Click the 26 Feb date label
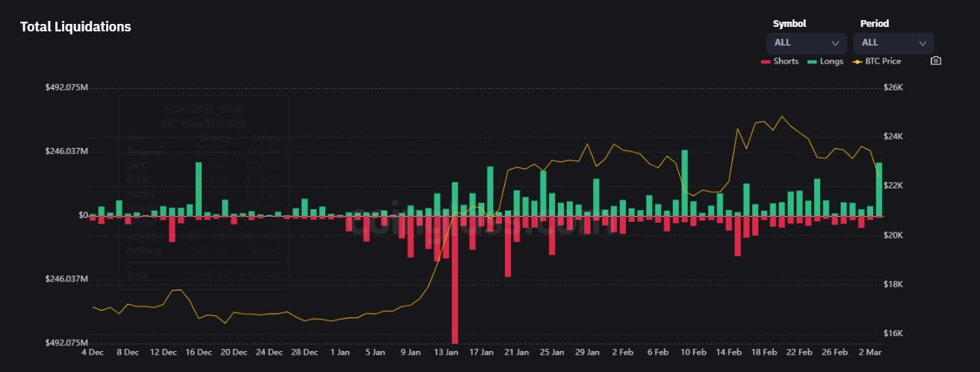 tap(835, 351)
